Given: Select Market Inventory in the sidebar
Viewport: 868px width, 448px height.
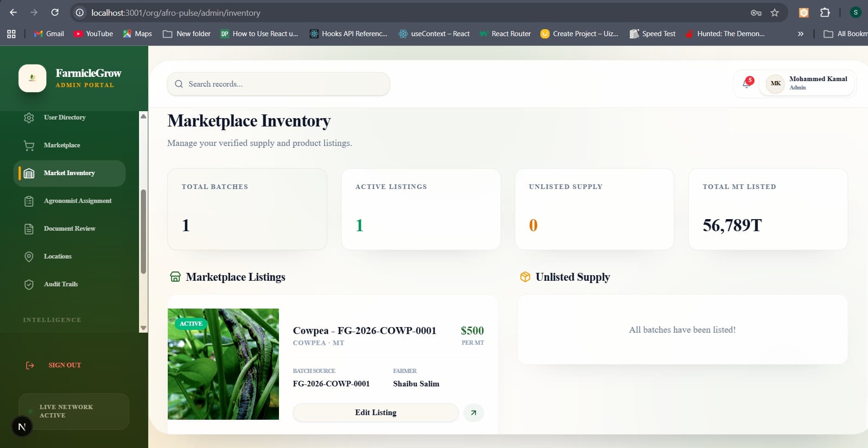Looking at the screenshot, I should coord(70,173).
